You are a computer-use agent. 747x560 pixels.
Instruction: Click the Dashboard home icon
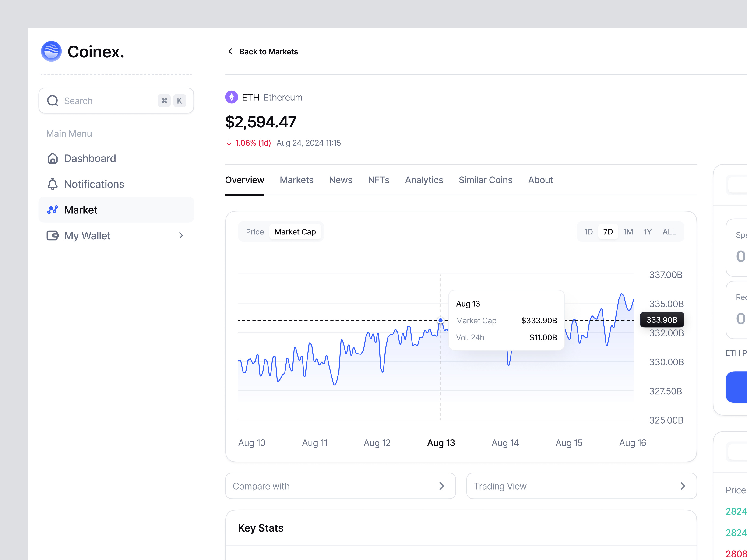52,158
